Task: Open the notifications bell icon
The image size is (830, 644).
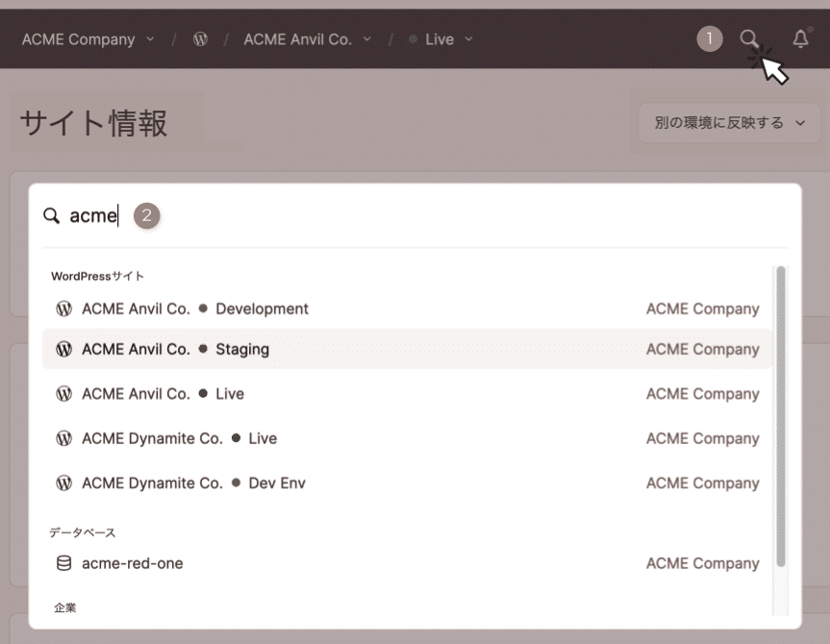Action: tap(800, 38)
